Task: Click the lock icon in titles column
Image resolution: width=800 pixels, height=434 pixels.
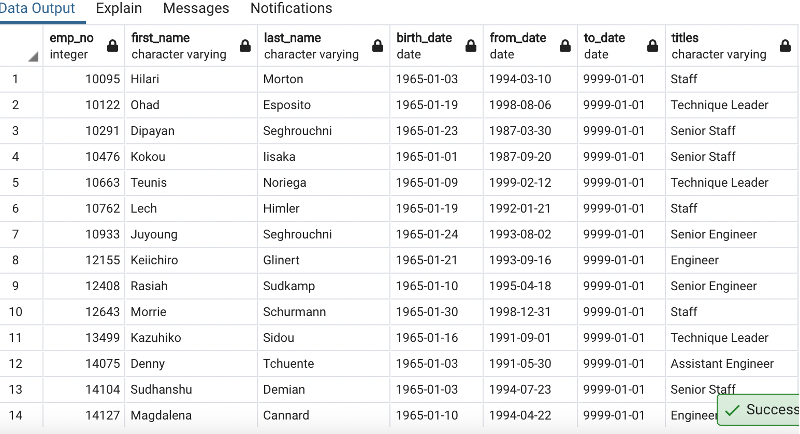Action: (784, 46)
